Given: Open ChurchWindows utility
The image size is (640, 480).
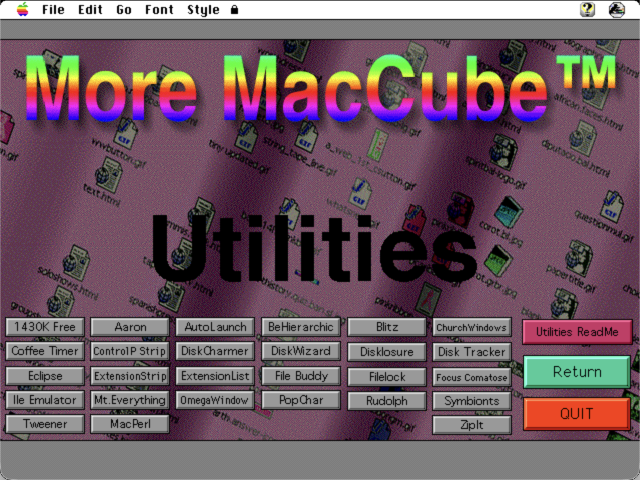Looking at the screenshot, I should coord(472,328).
